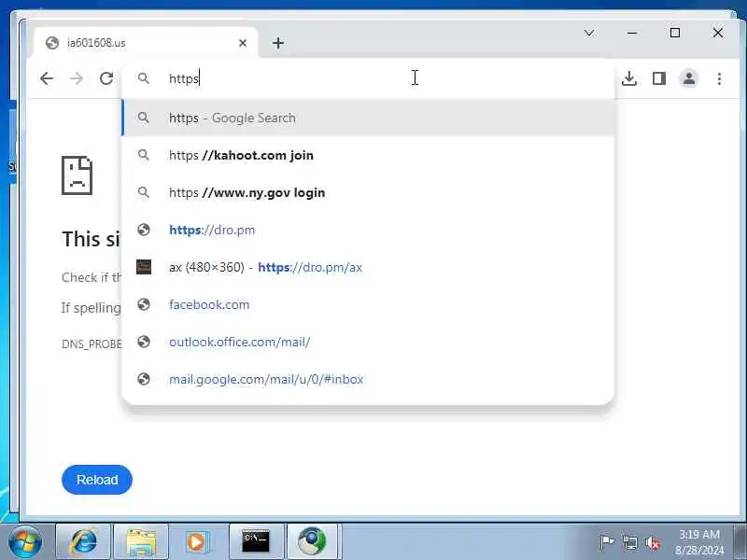Viewport: 747px width, 560px height.
Task: Open clock showing 3:19 AM
Action: [x=698, y=542]
